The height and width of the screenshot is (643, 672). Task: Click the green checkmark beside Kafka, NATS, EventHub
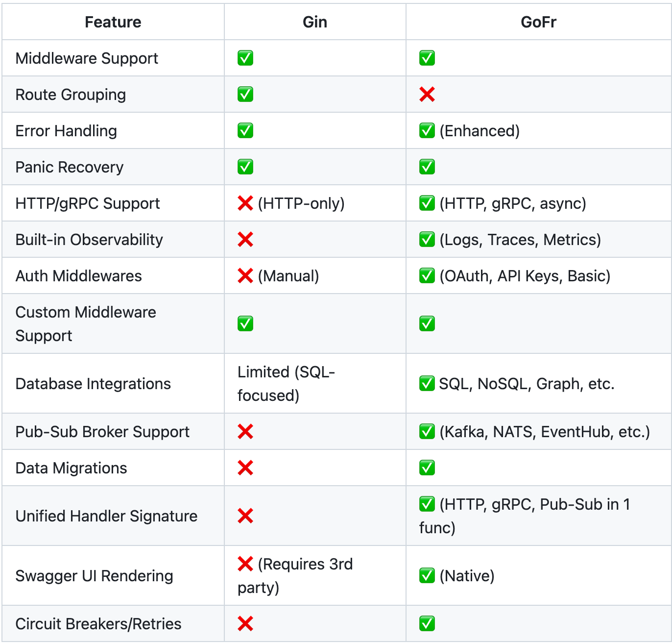427,431
